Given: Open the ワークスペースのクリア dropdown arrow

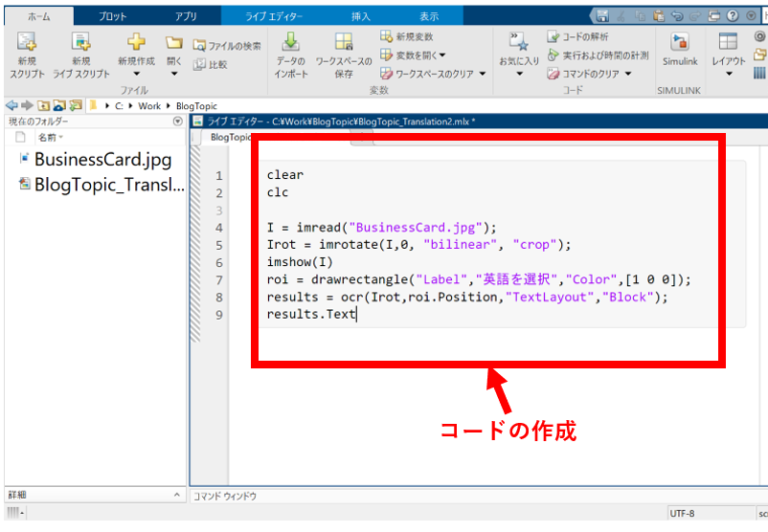Looking at the screenshot, I should tap(482, 74).
